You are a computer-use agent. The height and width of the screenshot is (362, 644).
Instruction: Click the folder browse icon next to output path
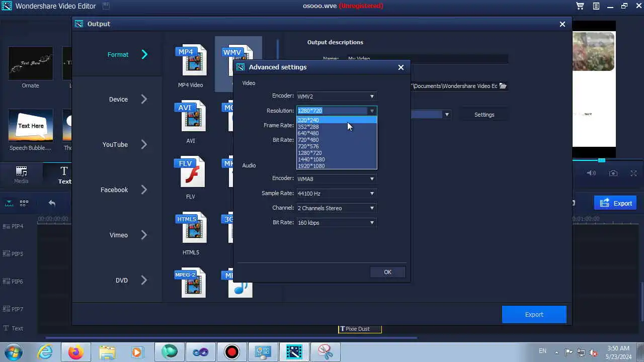(x=503, y=86)
